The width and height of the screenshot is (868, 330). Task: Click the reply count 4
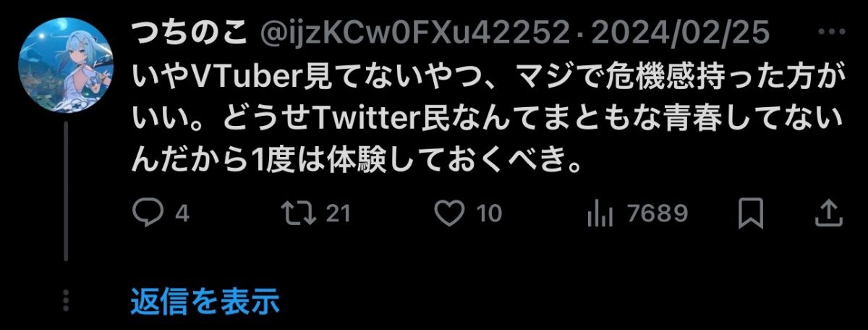pos(182,213)
